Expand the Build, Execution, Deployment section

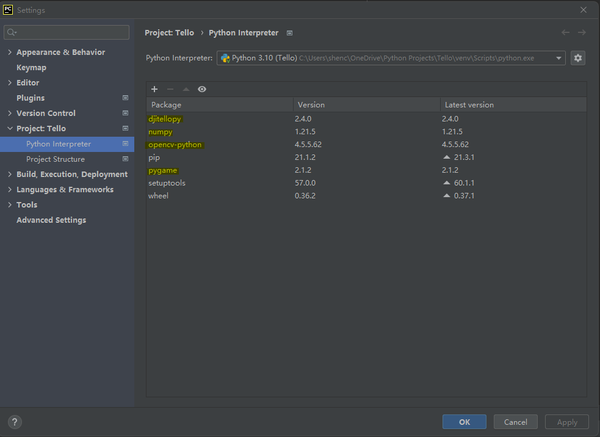[10, 174]
